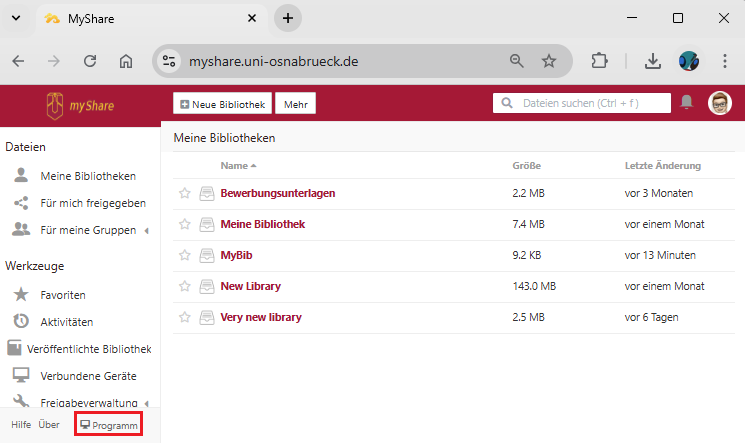Open the New Library link
745x443 pixels.
click(x=250, y=286)
